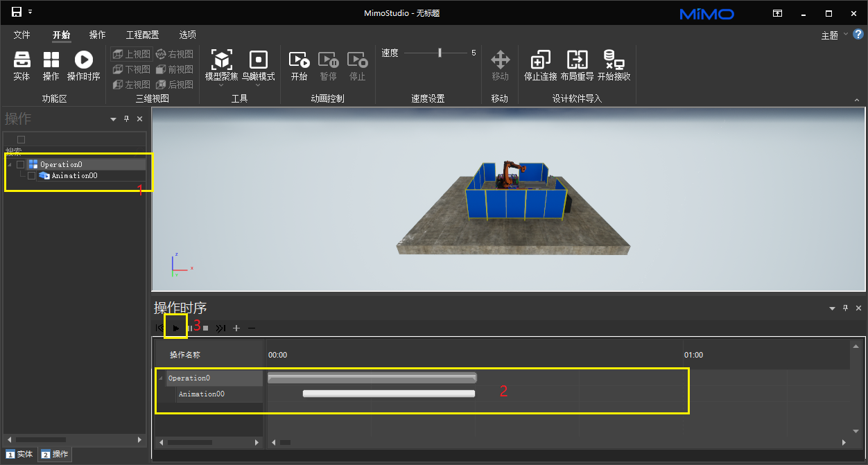The image size is (868, 465).
Task: Adjust the 速度 speed slider handle
Action: [x=440, y=53]
